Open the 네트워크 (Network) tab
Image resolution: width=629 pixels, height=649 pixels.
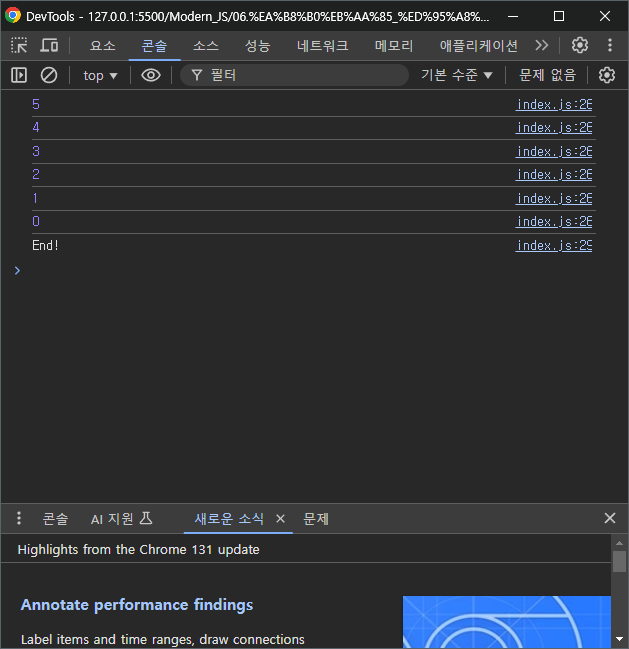tap(322, 46)
